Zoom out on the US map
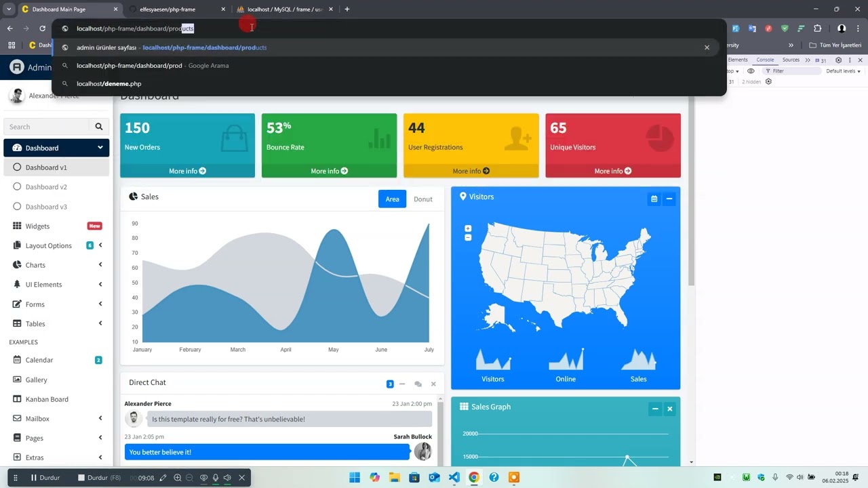This screenshot has width=868, height=488. [x=468, y=237]
